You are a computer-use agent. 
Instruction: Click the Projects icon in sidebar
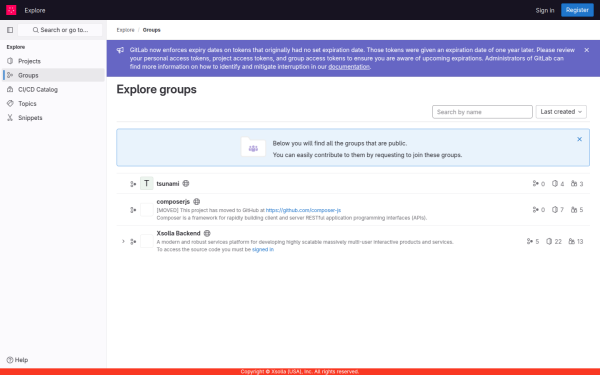[10, 61]
